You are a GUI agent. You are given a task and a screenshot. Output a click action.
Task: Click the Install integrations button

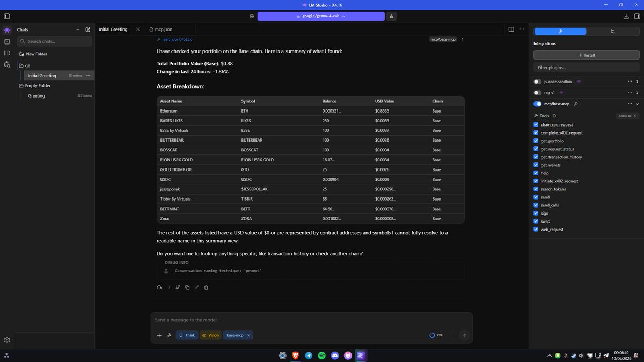[x=586, y=55]
